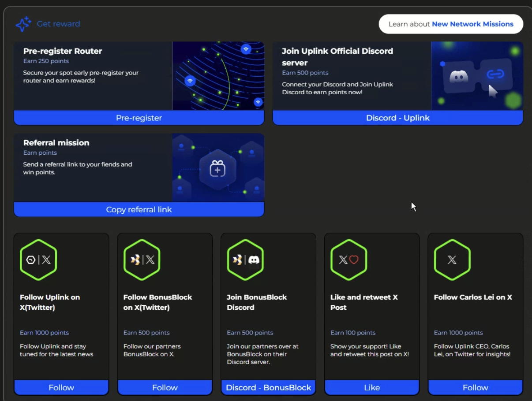Click Join BonusBlock Discord title
Screen dimensions: 532x401
point(257,302)
